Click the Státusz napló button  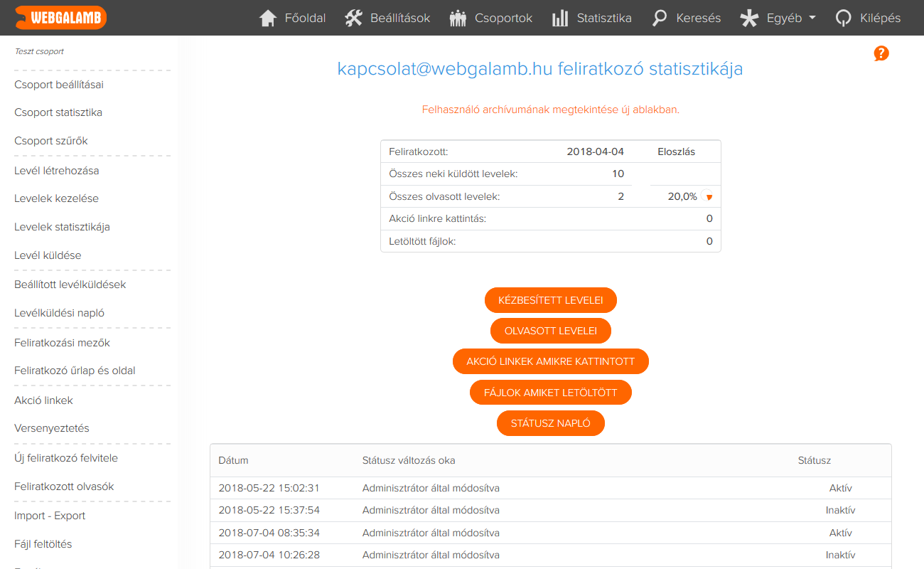[551, 423]
